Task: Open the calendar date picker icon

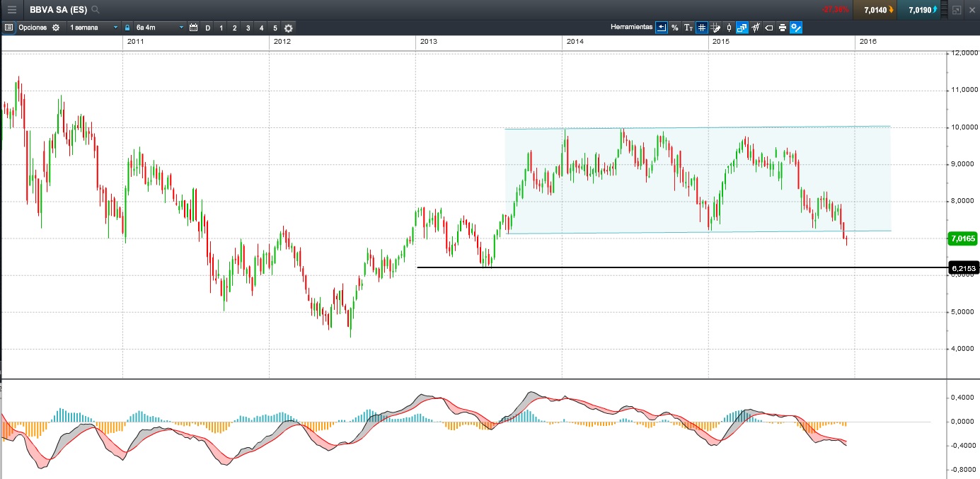Action: pyautogui.click(x=193, y=28)
